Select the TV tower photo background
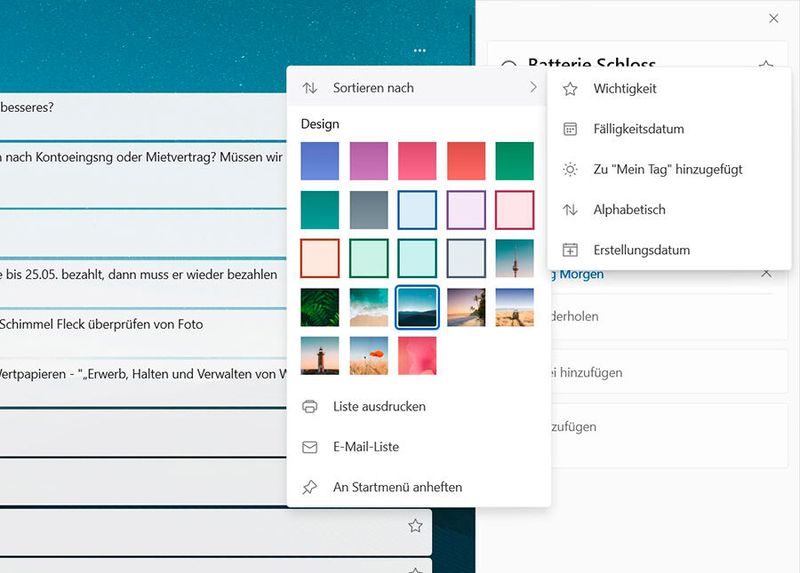Image resolution: width=800 pixels, height=573 pixels. (515, 259)
